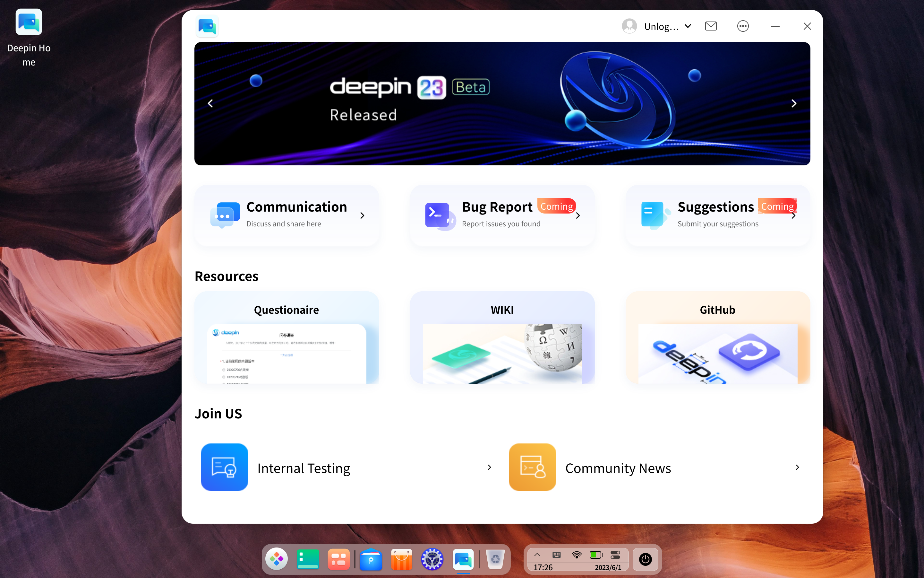The height and width of the screenshot is (578, 924).
Task: Click the Communication card arrow
Action: (362, 215)
